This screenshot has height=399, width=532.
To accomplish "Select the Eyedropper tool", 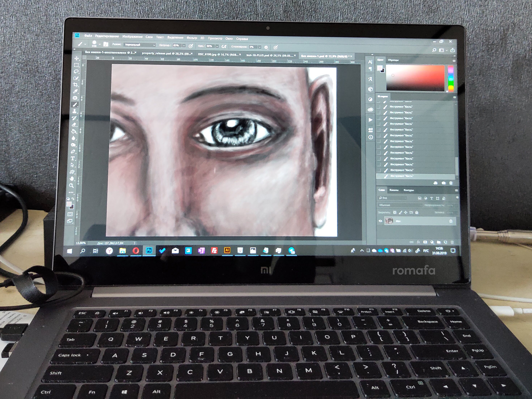I will coord(76,91).
